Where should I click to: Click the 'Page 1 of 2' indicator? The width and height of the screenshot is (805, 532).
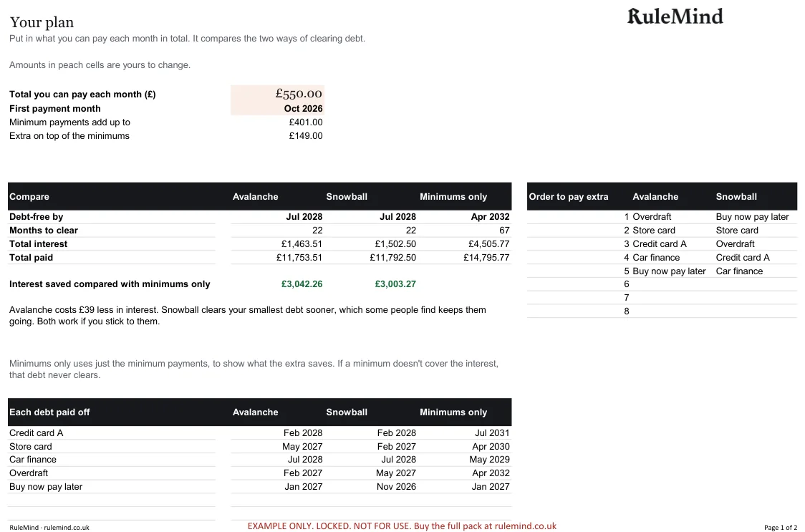[x=781, y=528]
